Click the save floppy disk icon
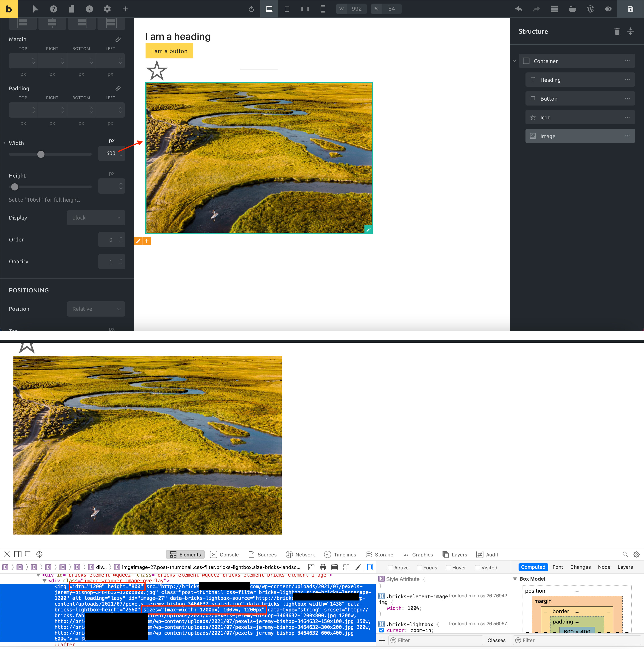 coord(630,9)
